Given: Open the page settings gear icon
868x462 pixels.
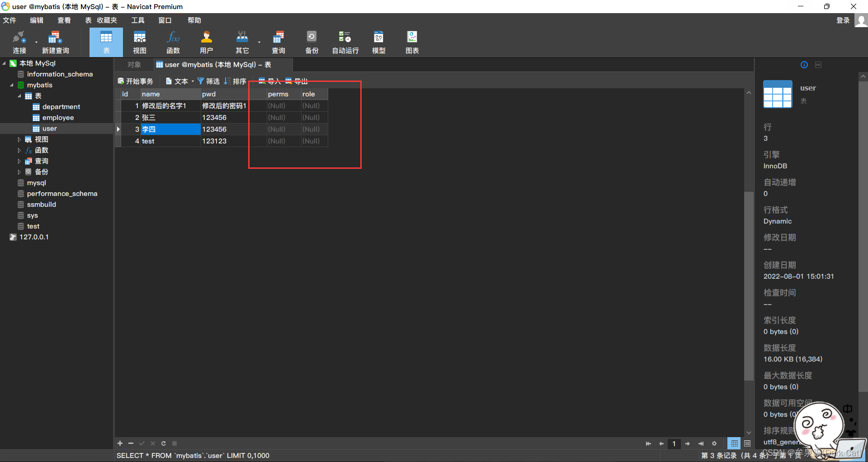Looking at the screenshot, I should 714,444.
